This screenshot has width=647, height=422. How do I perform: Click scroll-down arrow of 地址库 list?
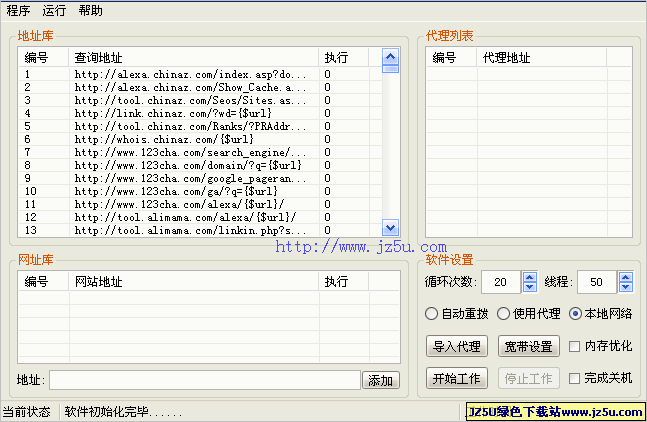390,227
